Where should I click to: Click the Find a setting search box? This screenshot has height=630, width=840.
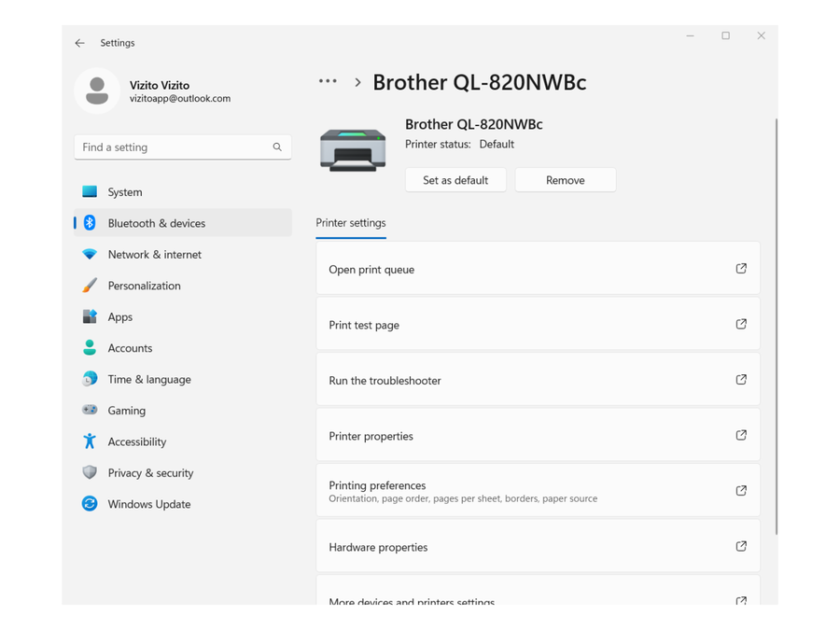(182, 147)
